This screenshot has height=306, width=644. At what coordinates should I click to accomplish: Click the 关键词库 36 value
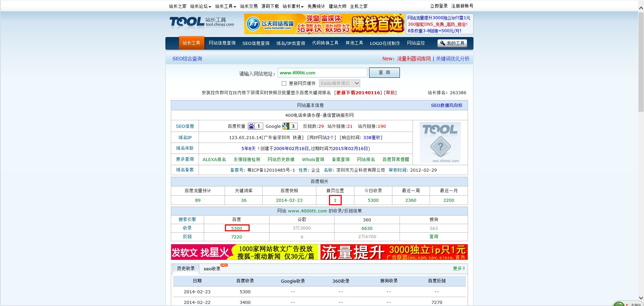pos(244,200)
